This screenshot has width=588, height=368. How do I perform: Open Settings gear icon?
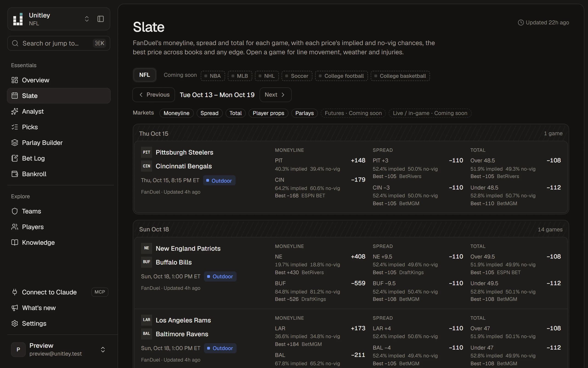15,323
